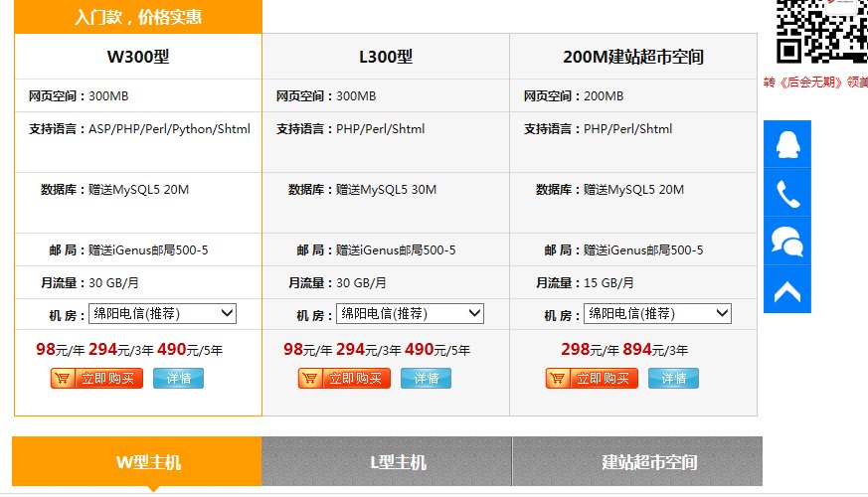Click the 298元/年 894元/3年 price text
Viewport: 868px width, 497px height.
click(624, 350)
